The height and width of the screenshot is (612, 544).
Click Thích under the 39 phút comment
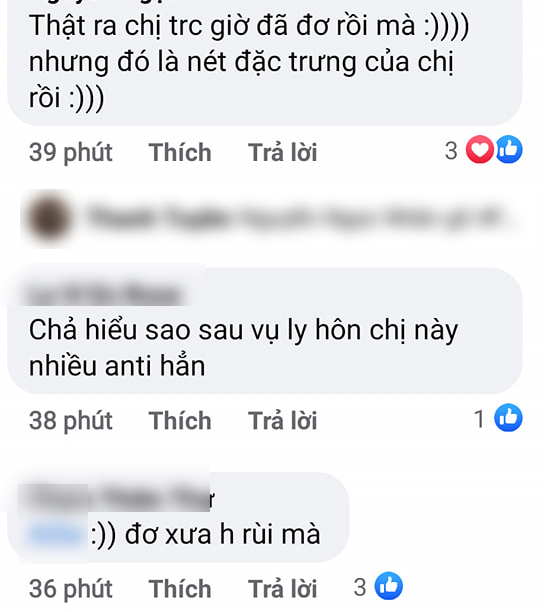click(180, 152)
